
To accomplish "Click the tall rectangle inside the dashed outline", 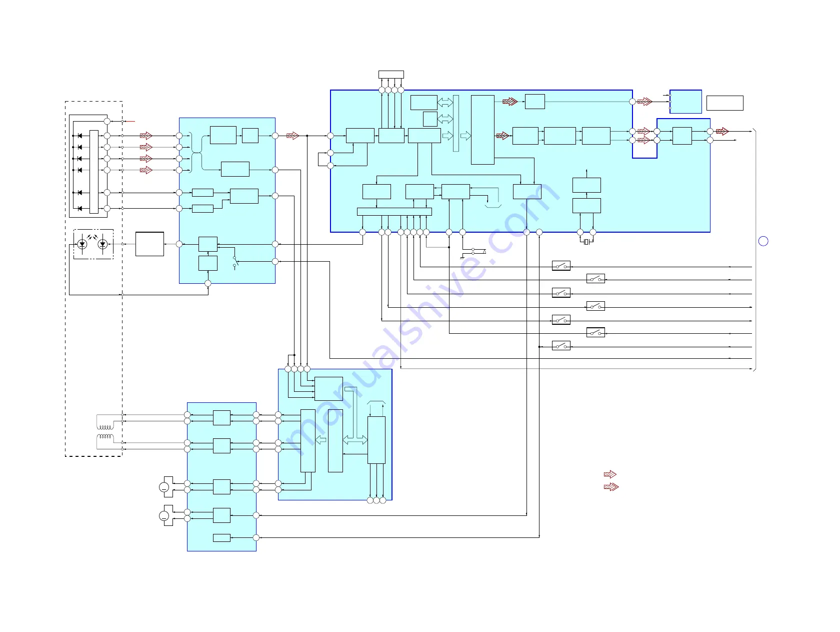I will click(x=94, y=172).
